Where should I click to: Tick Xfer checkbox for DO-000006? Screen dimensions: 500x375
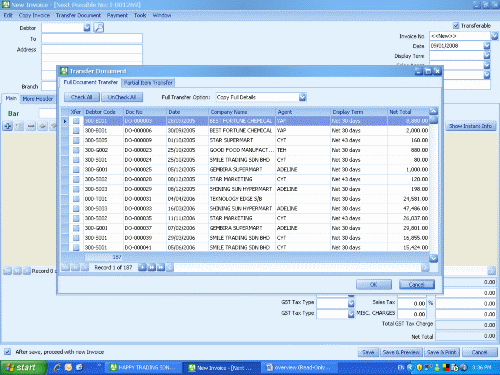point(76,131)
